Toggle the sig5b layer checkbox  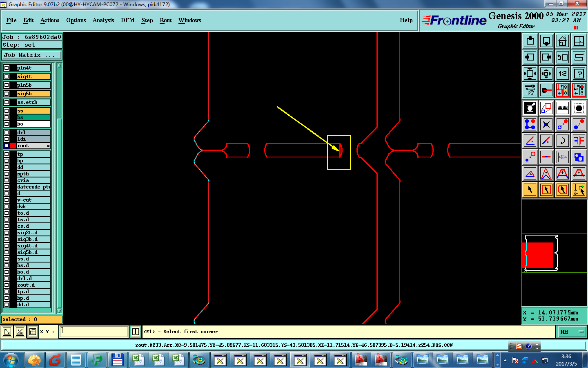click(7, 94)
